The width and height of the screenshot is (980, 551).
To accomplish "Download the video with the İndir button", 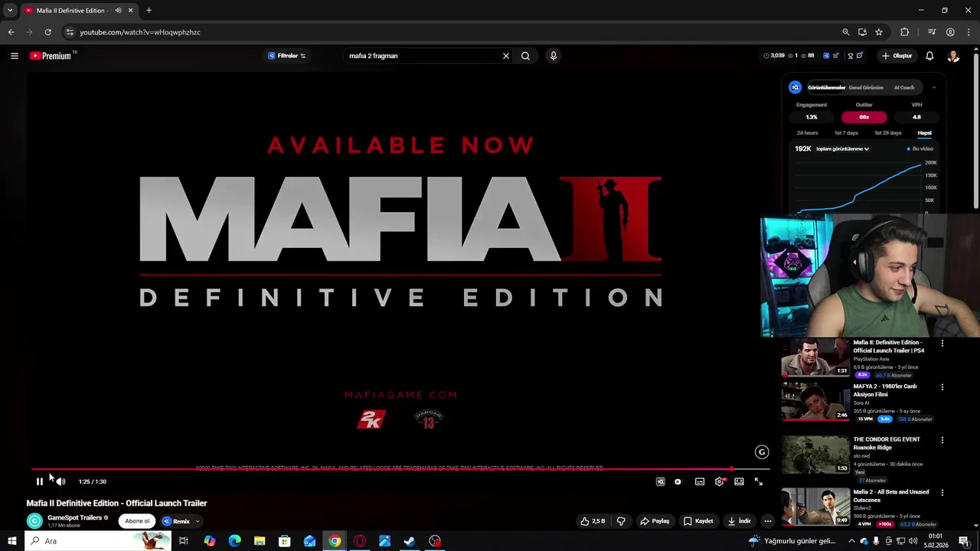I will point(740,521).
